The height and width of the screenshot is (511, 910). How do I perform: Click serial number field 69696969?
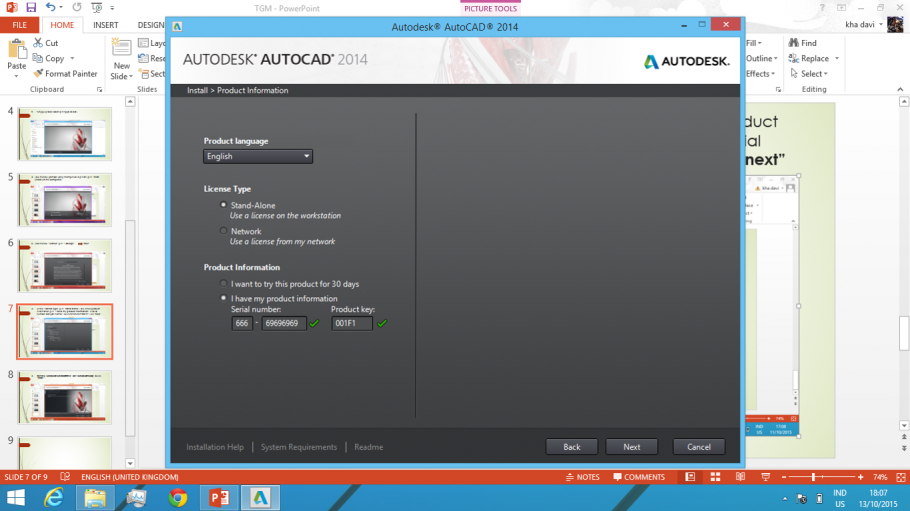coord(283,323)
